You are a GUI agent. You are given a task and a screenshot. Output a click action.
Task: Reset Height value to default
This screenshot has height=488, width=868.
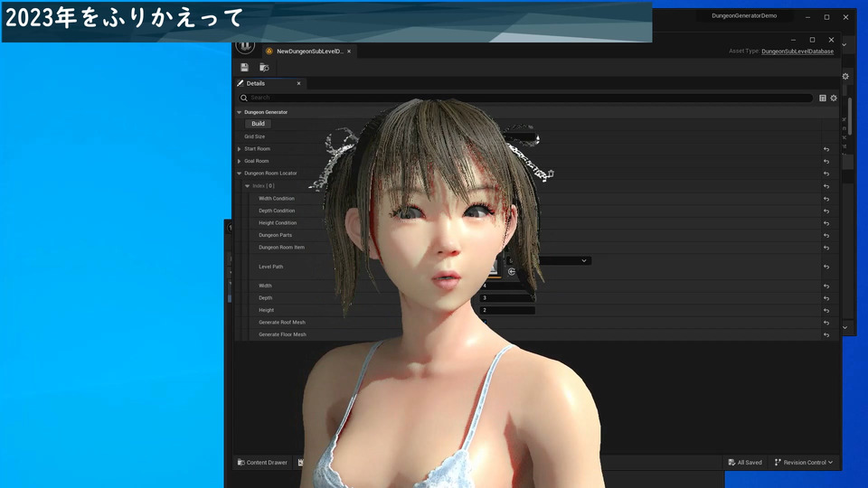pos(826,311)
